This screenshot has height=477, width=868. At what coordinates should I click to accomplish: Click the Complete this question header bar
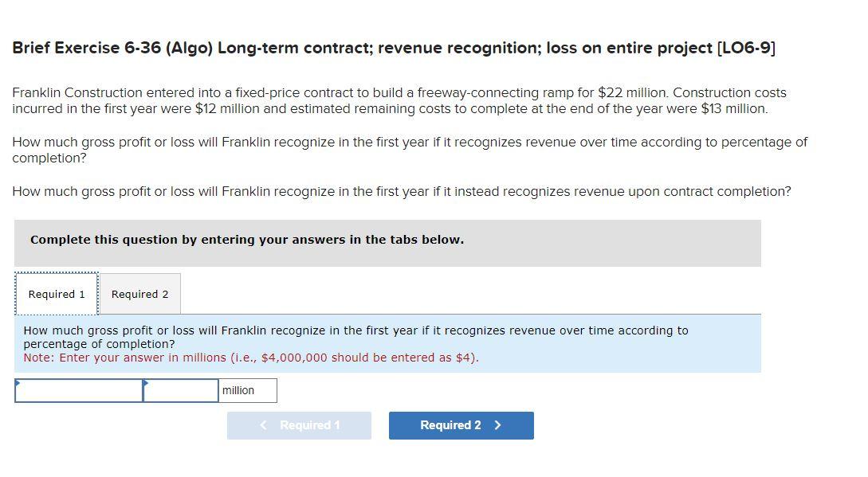[387, 243]
